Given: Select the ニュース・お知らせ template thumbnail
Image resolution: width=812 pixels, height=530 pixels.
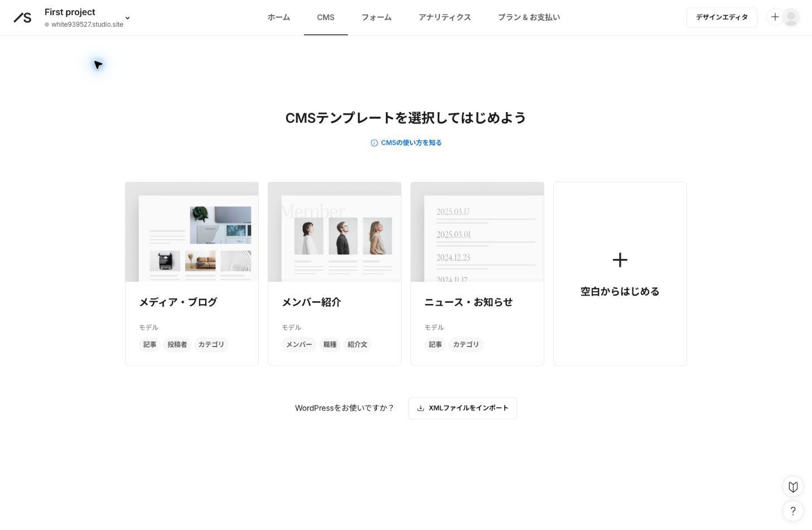Looking at the screenshot, I should click(x=477, y=232).
